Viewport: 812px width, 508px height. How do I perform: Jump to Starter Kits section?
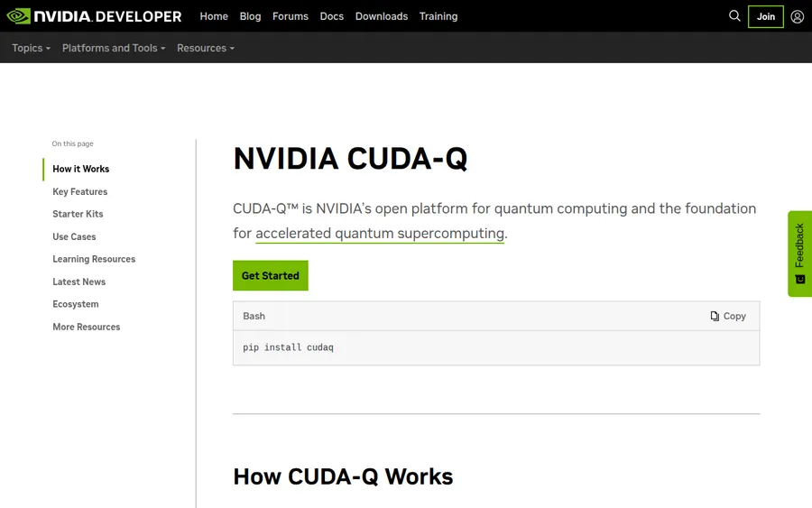click(78, 214)
